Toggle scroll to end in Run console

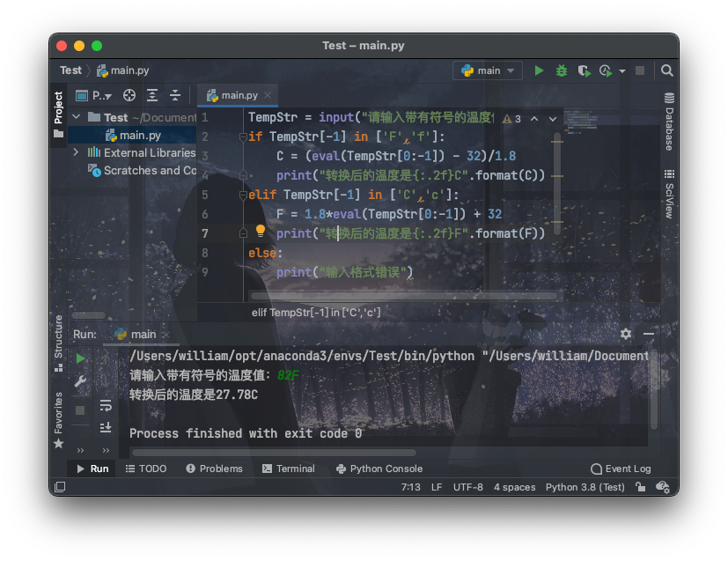coord(106,427)
